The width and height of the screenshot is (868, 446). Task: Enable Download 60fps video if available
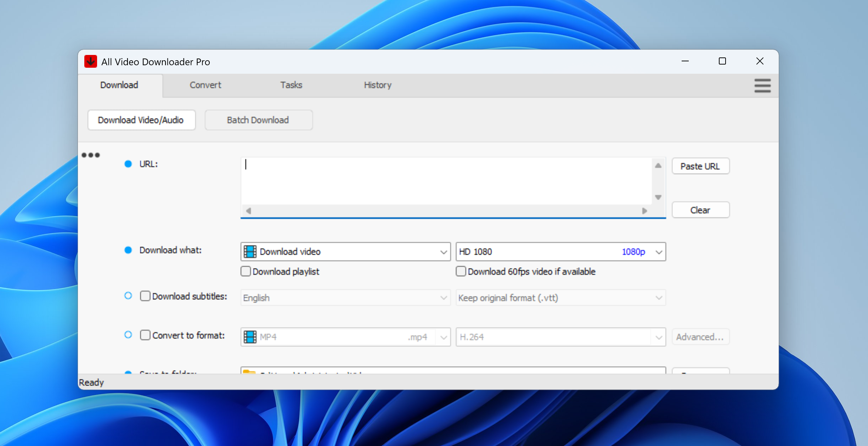(x=461, y=271)
